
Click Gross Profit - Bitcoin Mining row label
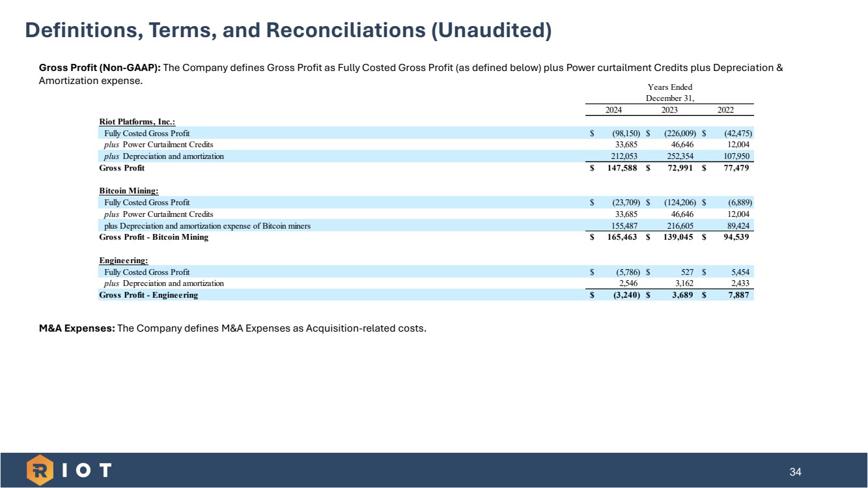pyautogui.click(x=154, y=237)
